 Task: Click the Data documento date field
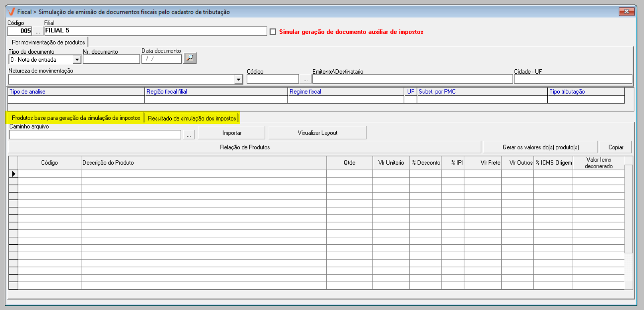coord(161,59)
